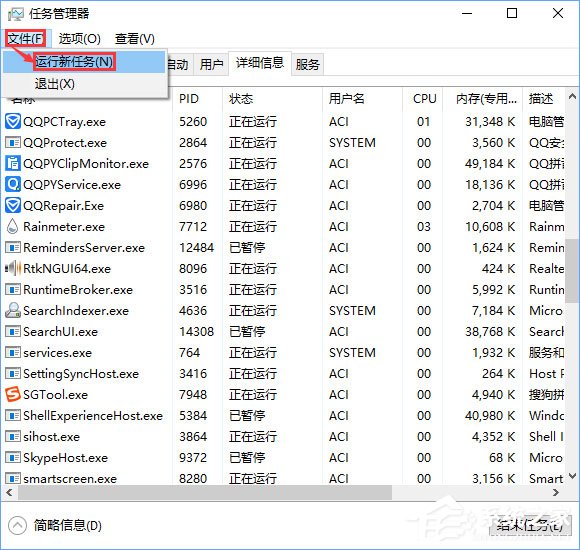Click the SearchUI.exe process icon

point(13,332)
